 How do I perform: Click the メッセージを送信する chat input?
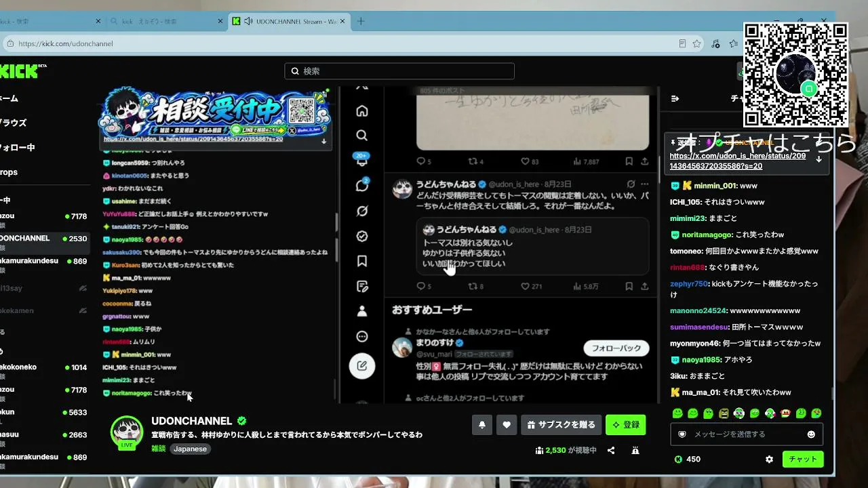pyautogui.click(x=747, y=434)
